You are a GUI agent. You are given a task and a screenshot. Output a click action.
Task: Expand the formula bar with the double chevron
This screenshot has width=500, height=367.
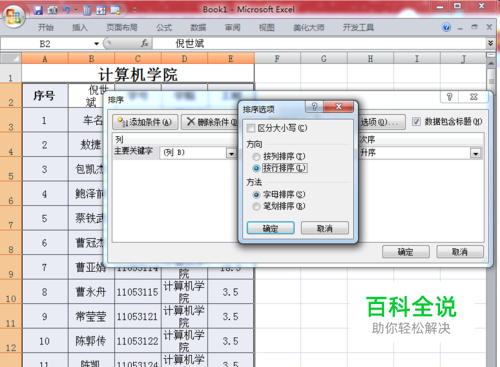click(x=491, y=43)
